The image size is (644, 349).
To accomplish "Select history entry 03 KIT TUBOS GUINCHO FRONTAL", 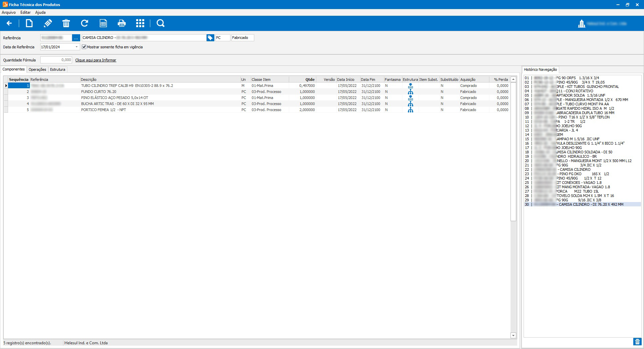I will (x=582, y=87).
